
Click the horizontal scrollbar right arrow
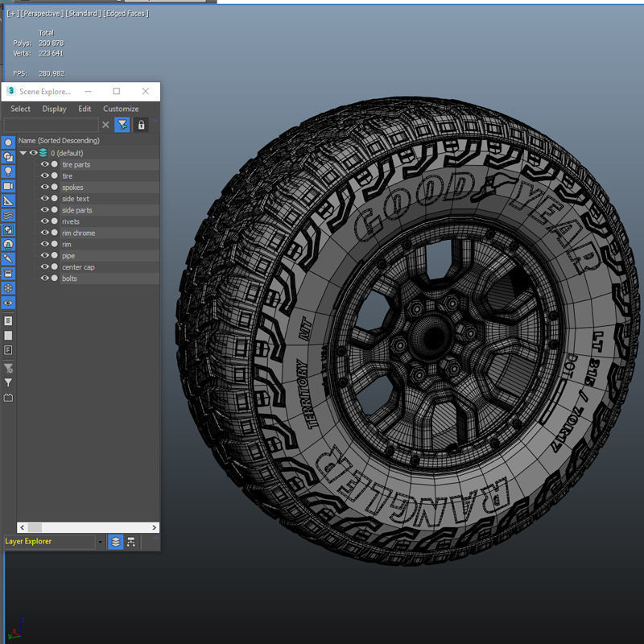tap(155, 527)
